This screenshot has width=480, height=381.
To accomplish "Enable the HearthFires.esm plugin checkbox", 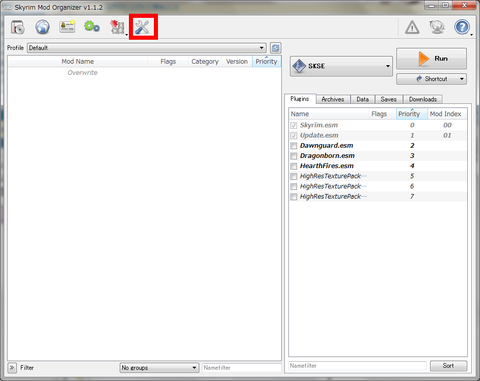I will 293,166.
